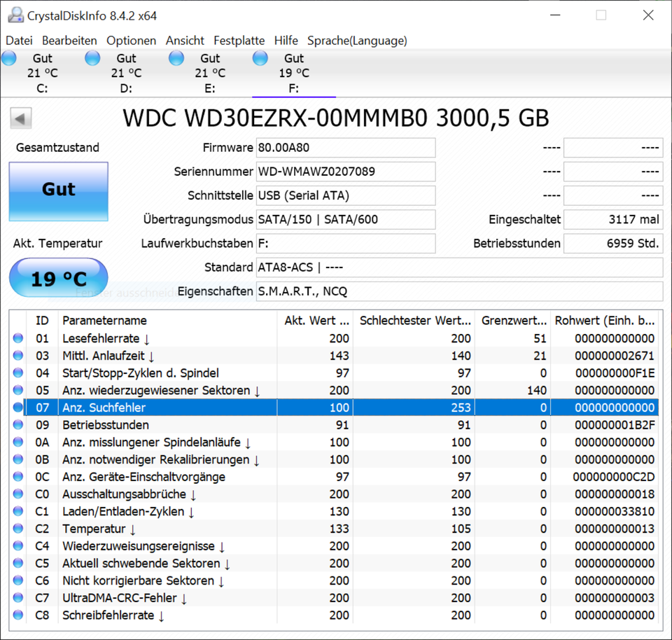
Task: Click the previous disk arrow button
Action: (x=20, y=118)
